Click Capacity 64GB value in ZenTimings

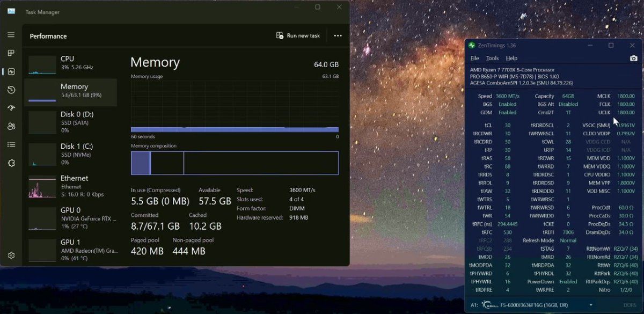568,96
